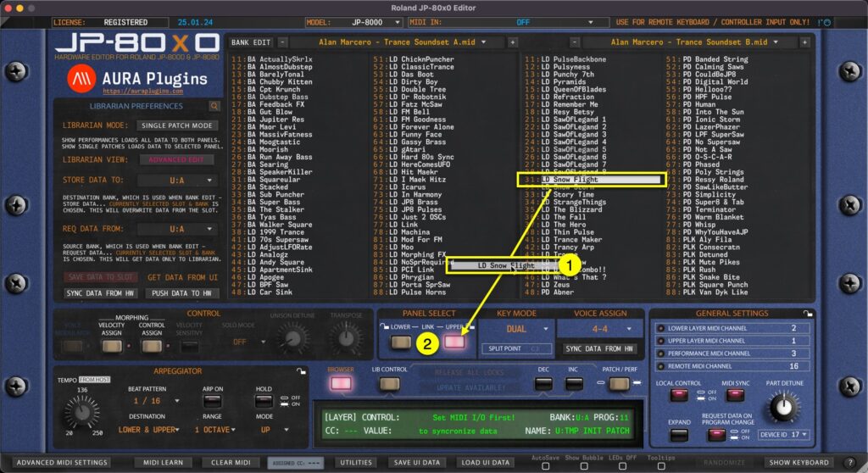
Task: Push the DEC program button
Action: coord(543,383)
